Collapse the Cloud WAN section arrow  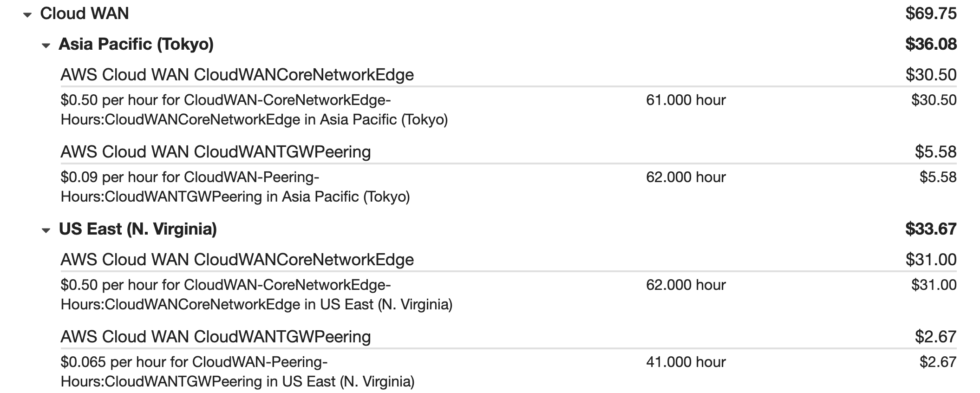(27, 15)
